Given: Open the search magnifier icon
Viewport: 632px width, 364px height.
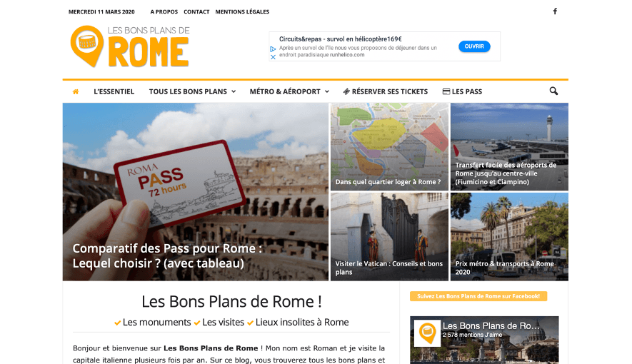Looking at the screenshot, I should [x=553, y=91].
